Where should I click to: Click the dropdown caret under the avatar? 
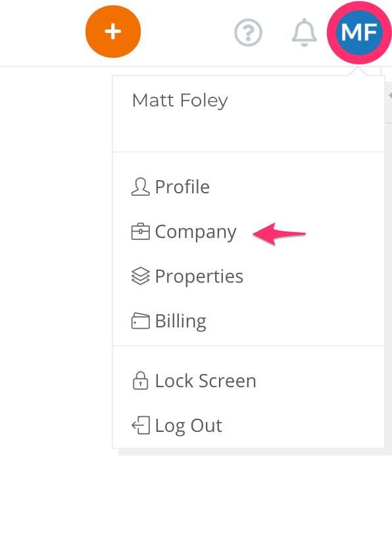[x=358, y=72]
